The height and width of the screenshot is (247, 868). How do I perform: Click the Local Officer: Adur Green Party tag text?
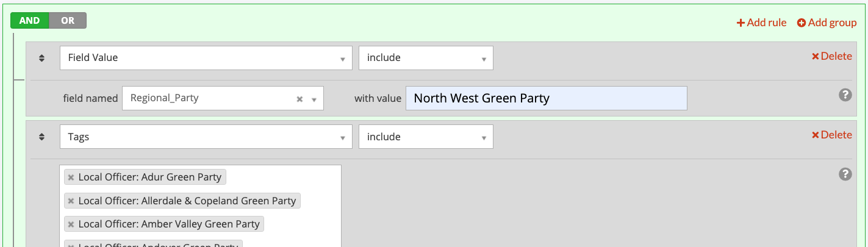click(x=150, y=177)
